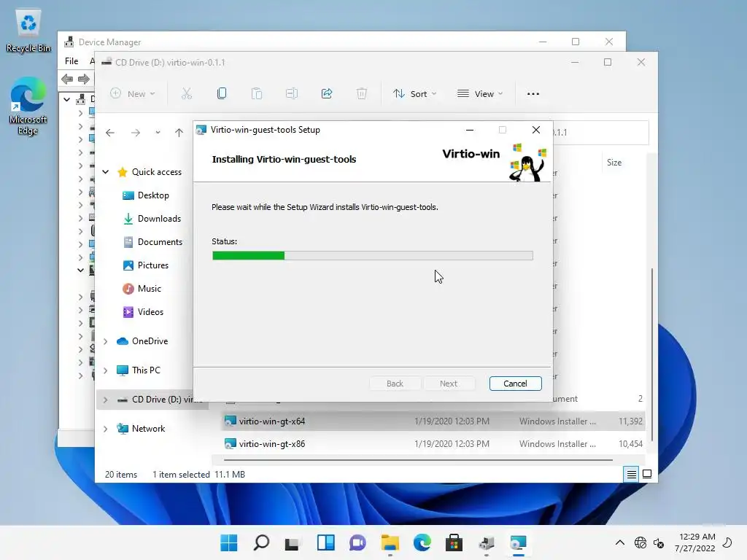Click the Copy icon in Explorer toolbar
Image resolution: width=747 pixels, height=560 pixels.
(222, 94)
